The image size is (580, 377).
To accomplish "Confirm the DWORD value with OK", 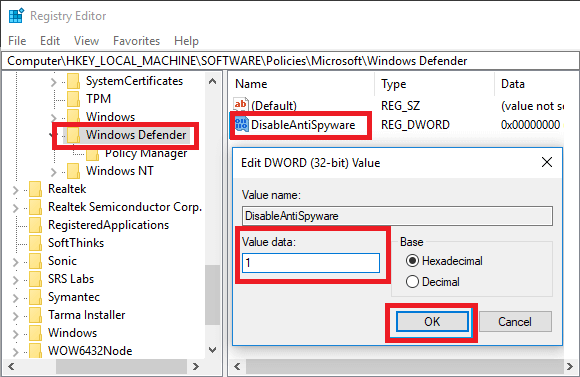I will [x=432, y=322].
